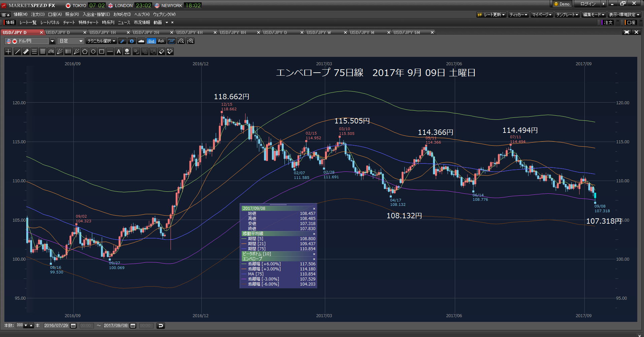The width and height of the screenshot is (644, 337).
Task: Select the vertical lines cycle tool
Action: pyautogui.click(x=68, y=51)
